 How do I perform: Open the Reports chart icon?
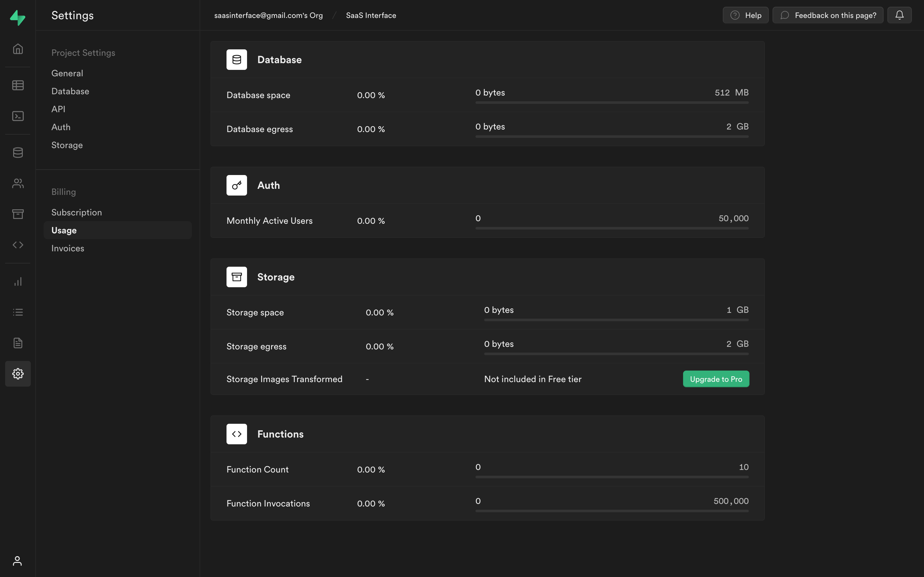[x=18, y=282]
